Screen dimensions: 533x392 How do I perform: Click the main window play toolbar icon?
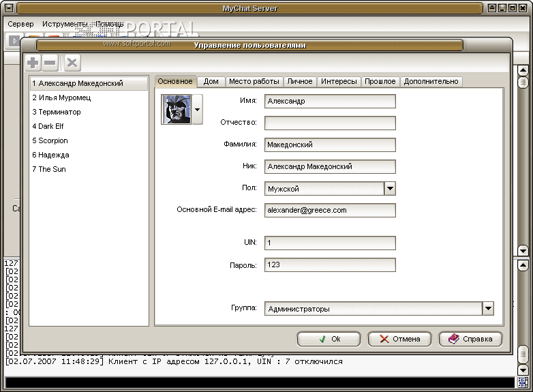coord(14,41)
